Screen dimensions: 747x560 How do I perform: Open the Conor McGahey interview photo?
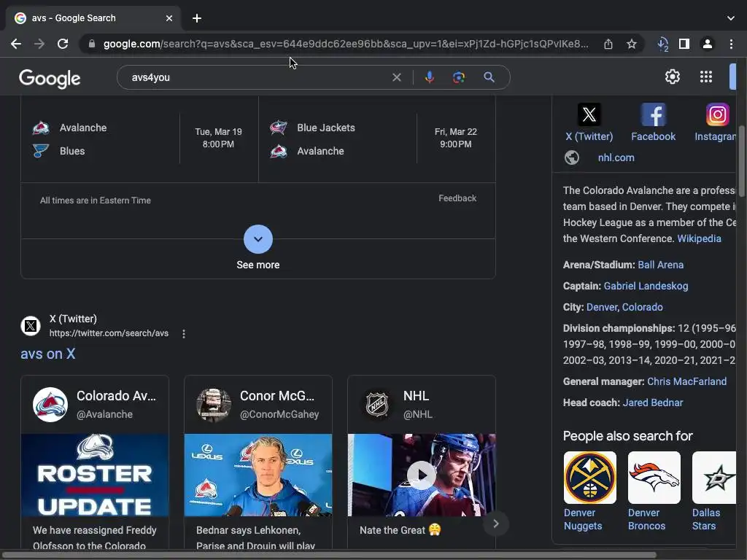258,475
